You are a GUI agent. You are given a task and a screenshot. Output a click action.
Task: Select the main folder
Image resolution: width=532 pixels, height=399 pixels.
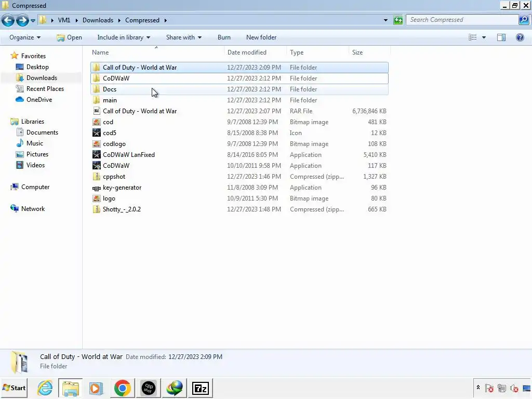[x=239, y=100]
